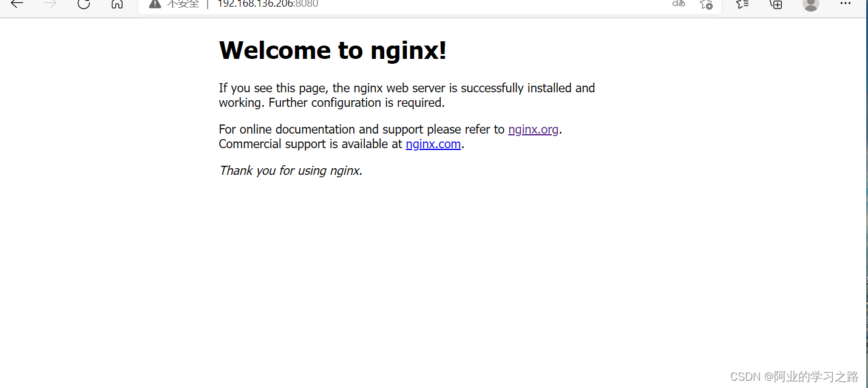This screenshot has height=388, width=868.
Task: Follow the nginx.org documentation link
Action: pyautogui.click(x=534, y=129)
